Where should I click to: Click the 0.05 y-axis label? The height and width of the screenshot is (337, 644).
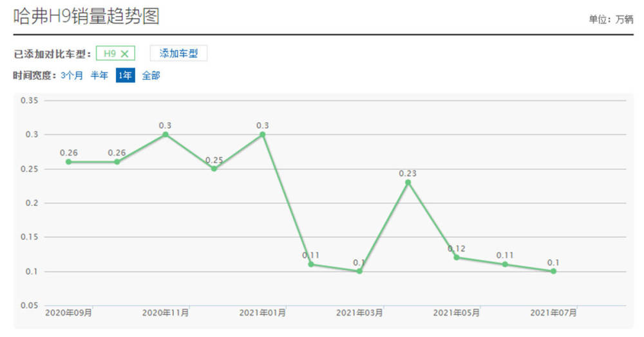[30, 305]
